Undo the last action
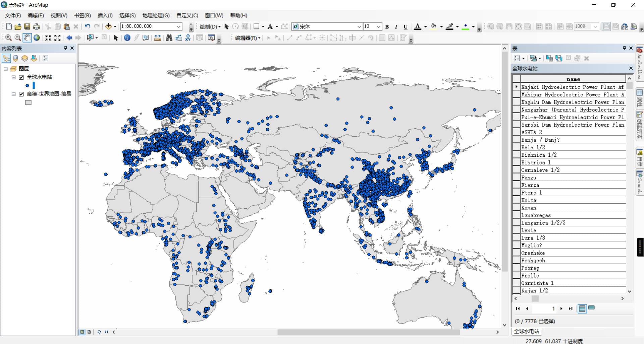The width and height of the screenshot is (644, 344). point(88,26)
